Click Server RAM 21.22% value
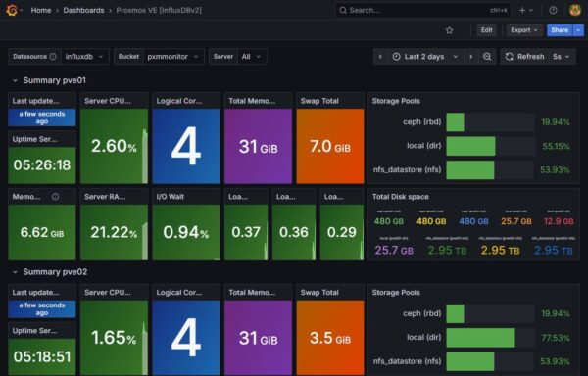The width and height of the screenshot is (588, 376). (114, 233)
